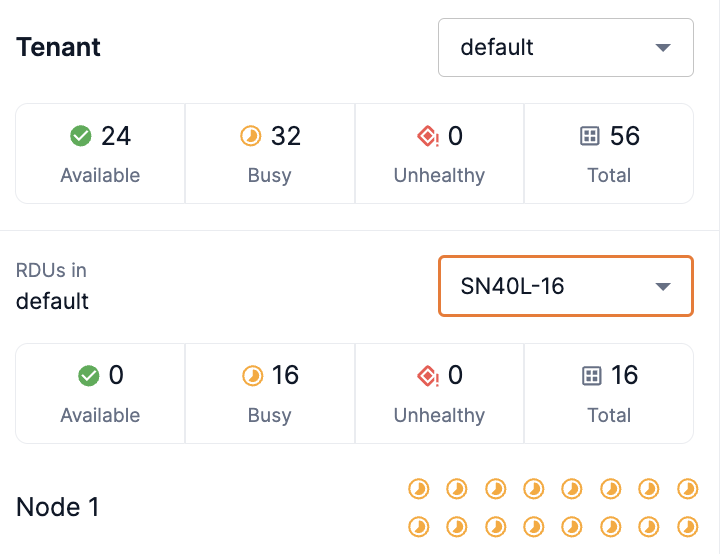The width and height of the screenshot is (720, 554).
Task: Click the Unhealthy label in RDUs stats
Action: [x=439, y=415]
